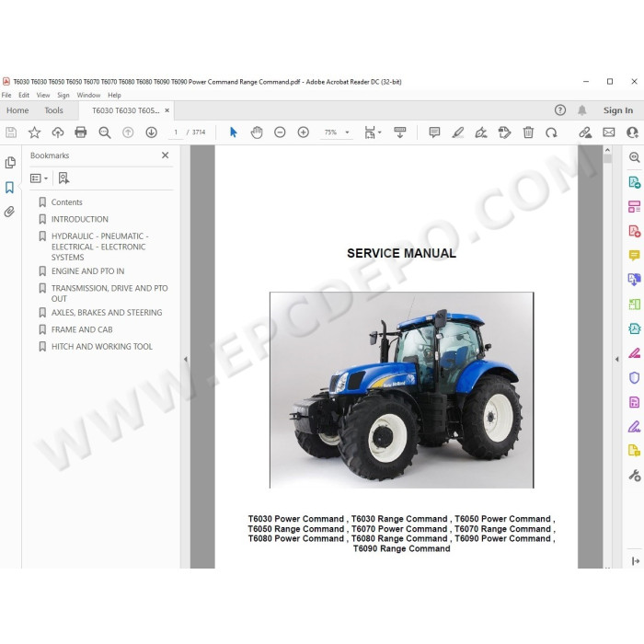Close the T6030 document tab
Viewport: 644px width, 644px height.
[x=167, y=110]
